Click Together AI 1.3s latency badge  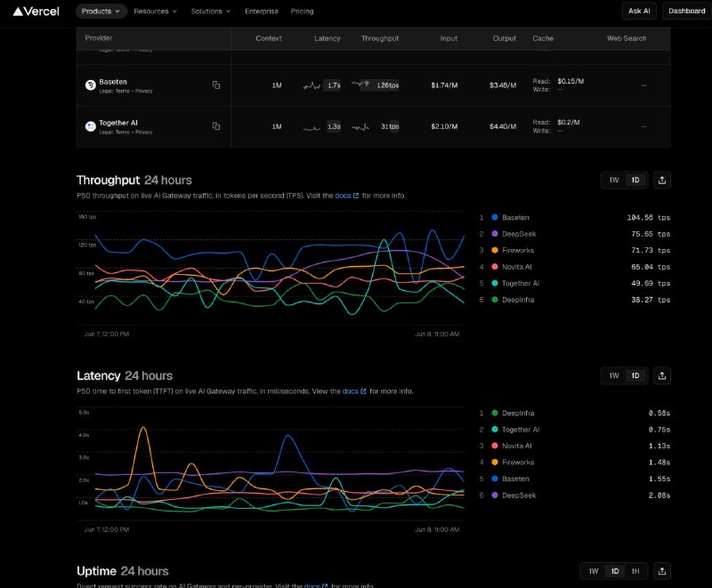point(334,126)
